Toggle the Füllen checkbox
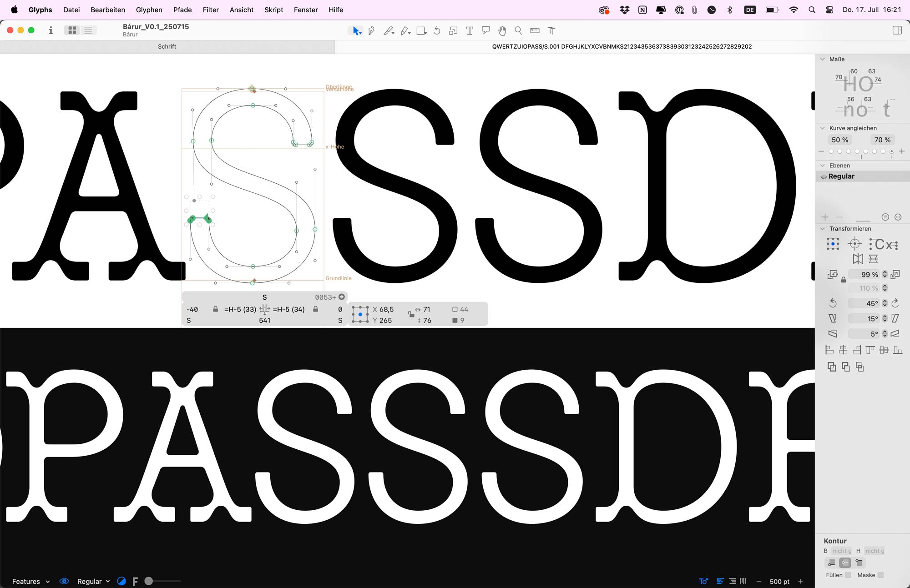 [x=848, y=575]
